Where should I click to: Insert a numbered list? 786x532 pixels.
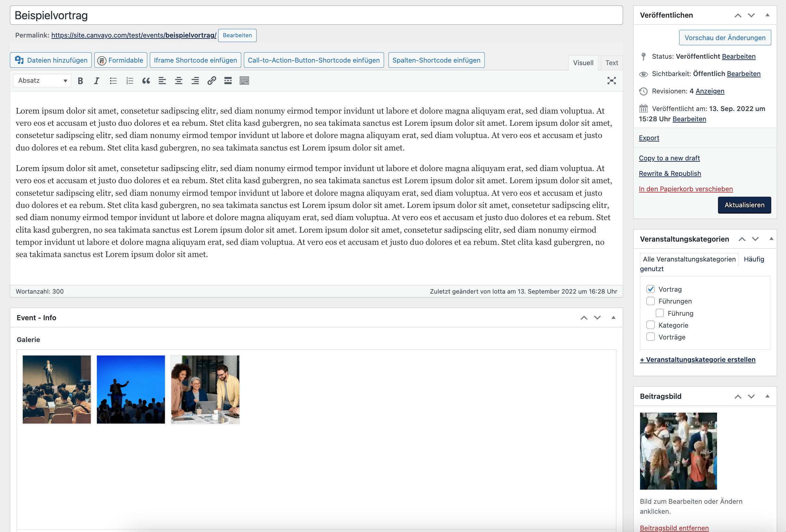coord(130,81)
